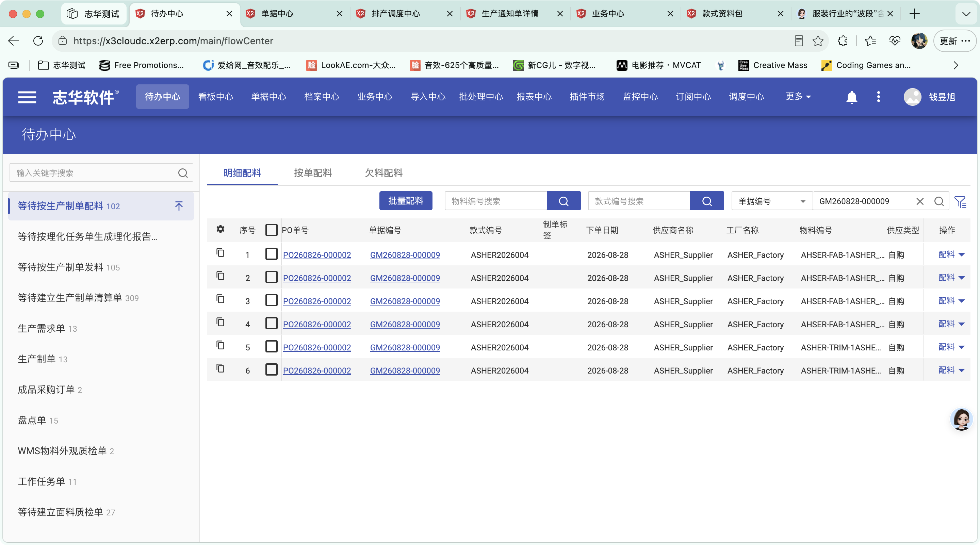Show browser tab list chevron
This screenshot has width=980, height=545.
966,14
